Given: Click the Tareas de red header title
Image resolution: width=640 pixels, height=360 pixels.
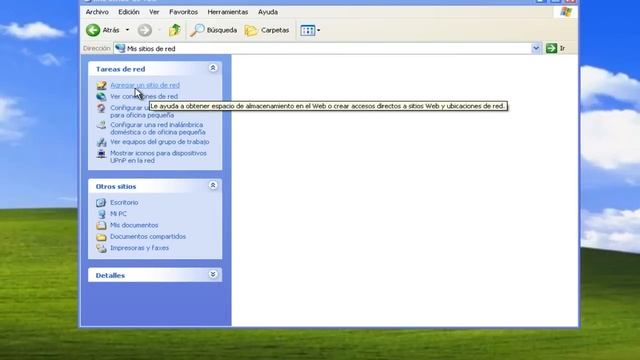Looking at the screenshot, I should pyautogui.click(x=120, y=69).
